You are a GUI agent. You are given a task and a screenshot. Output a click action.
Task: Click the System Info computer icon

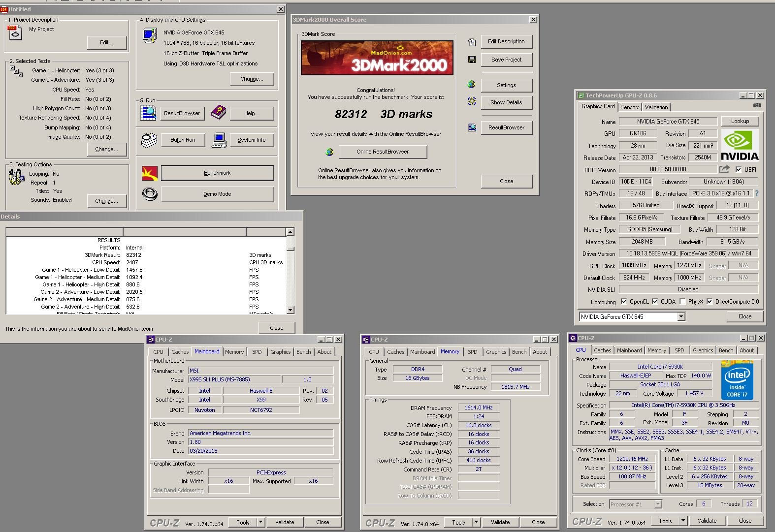(x=219, y=140)
